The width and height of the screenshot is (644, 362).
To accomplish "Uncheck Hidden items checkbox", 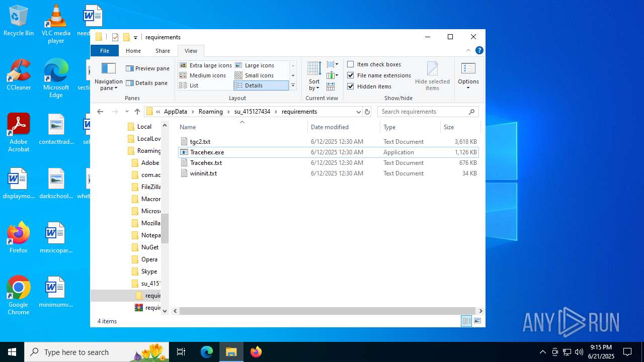I will coord(369,86).
